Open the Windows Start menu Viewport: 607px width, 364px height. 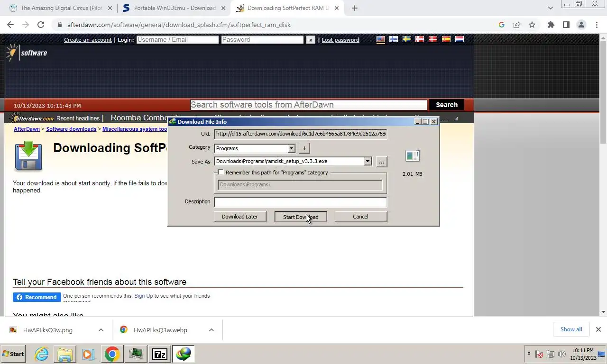[x=13, y=354]
